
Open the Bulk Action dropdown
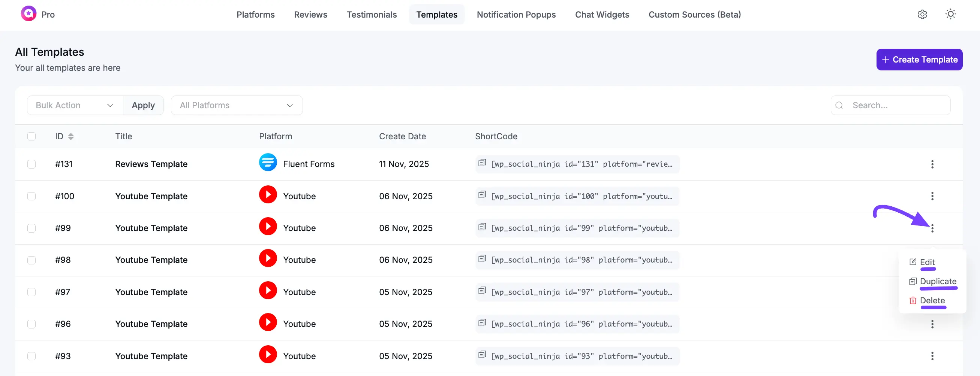pyautogui.click(x=74, y=105)
